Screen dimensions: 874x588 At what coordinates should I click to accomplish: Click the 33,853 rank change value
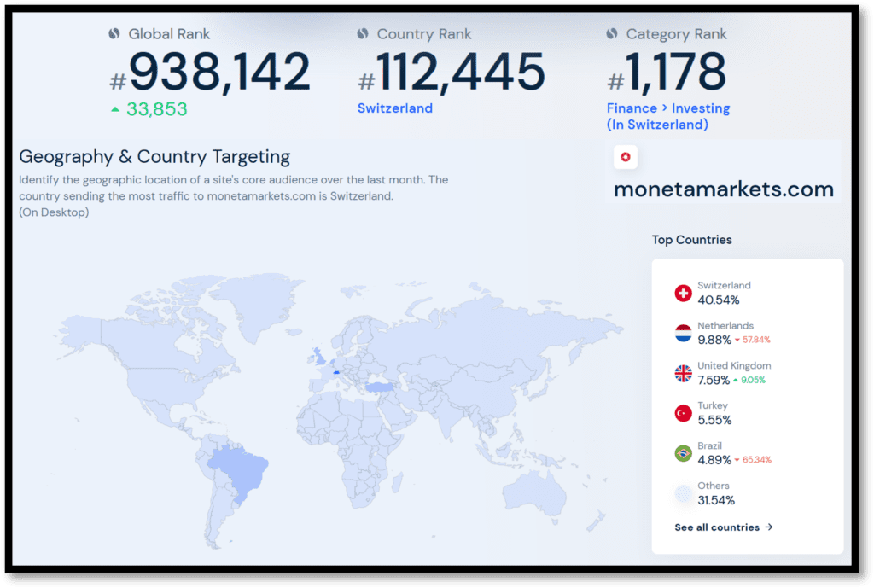(x=157, y=109)
